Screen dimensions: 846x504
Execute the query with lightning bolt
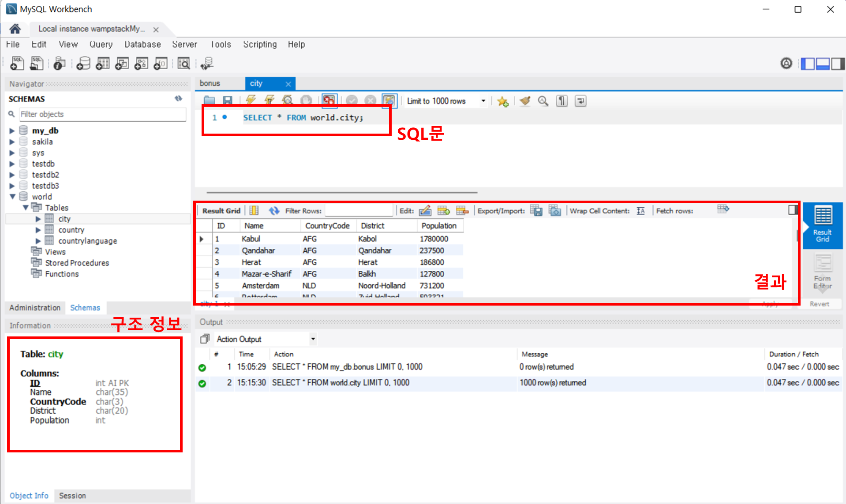tap(251, 101)
